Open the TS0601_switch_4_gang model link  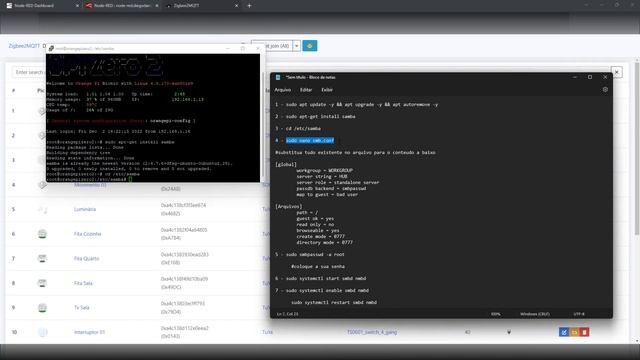(372, 332)
